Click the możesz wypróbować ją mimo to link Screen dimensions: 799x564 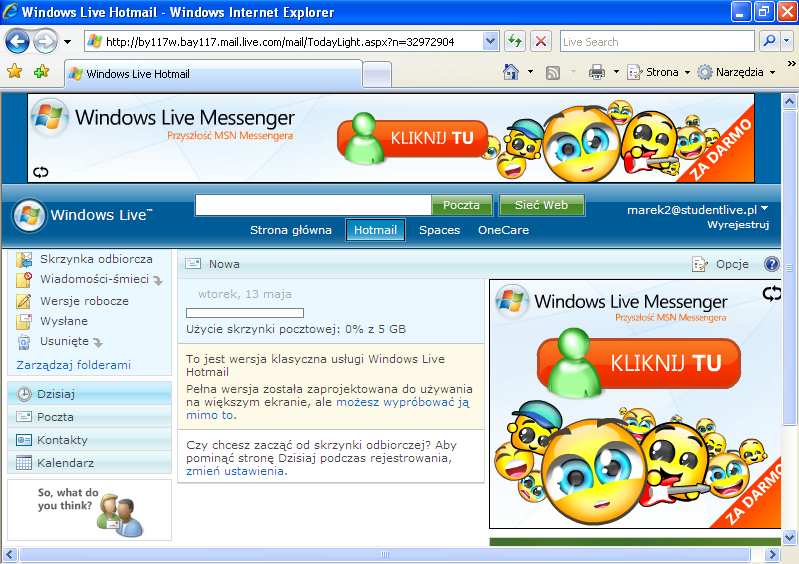click(x=328, y=409)
